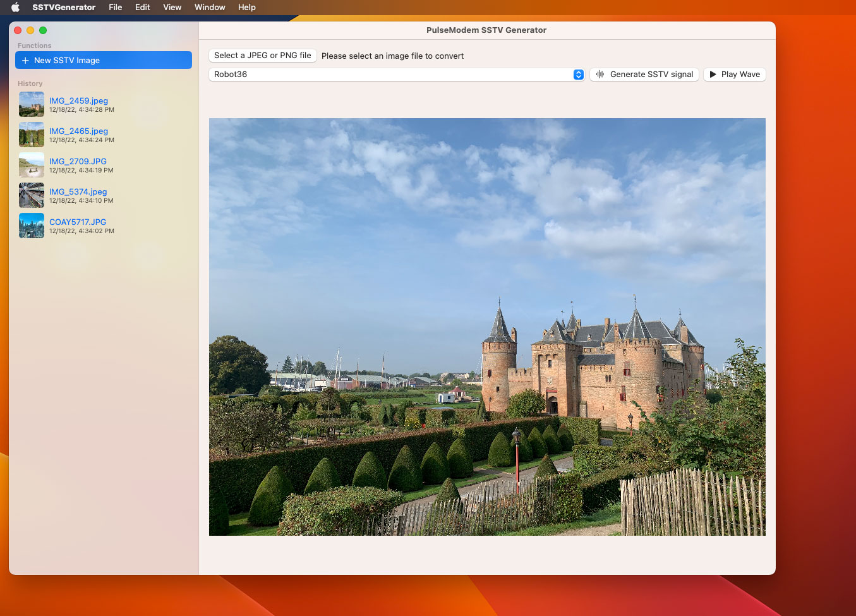This screenshot has height=616, width=856.
Task: Click the thumbnail for IMG_2459.jpeg
Action: point(31,104)
